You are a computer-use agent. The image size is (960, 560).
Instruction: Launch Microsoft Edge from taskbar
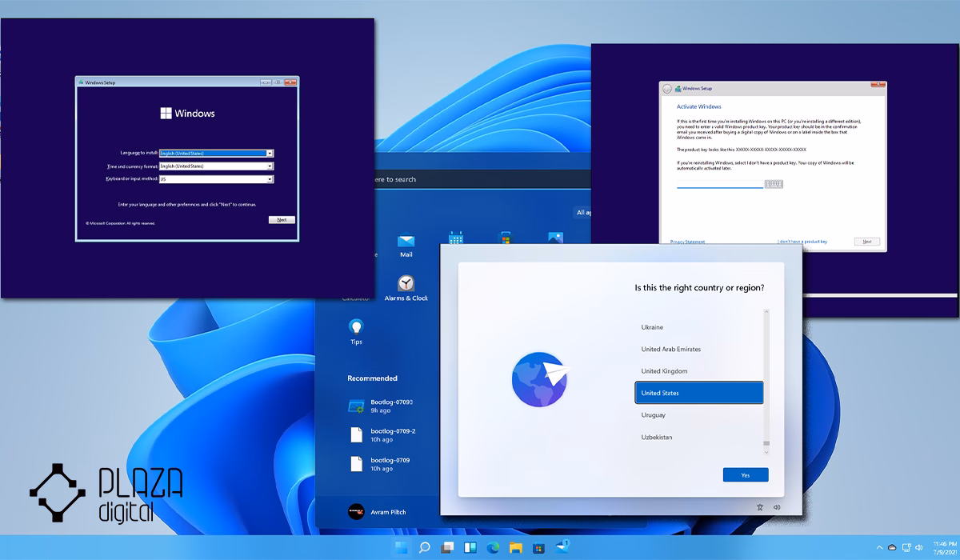coord(494,548)
